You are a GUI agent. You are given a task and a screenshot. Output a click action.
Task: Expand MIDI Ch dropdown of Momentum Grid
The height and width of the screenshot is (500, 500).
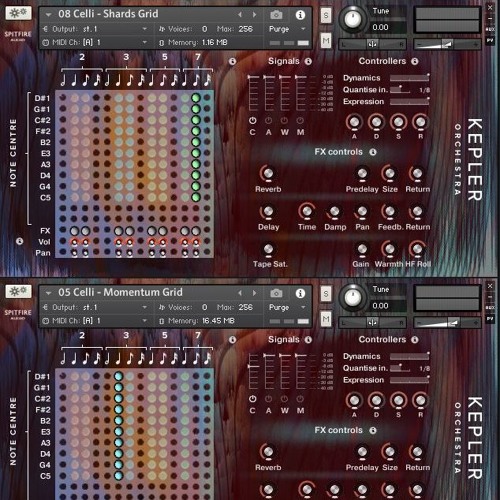(x=145, y=321)
